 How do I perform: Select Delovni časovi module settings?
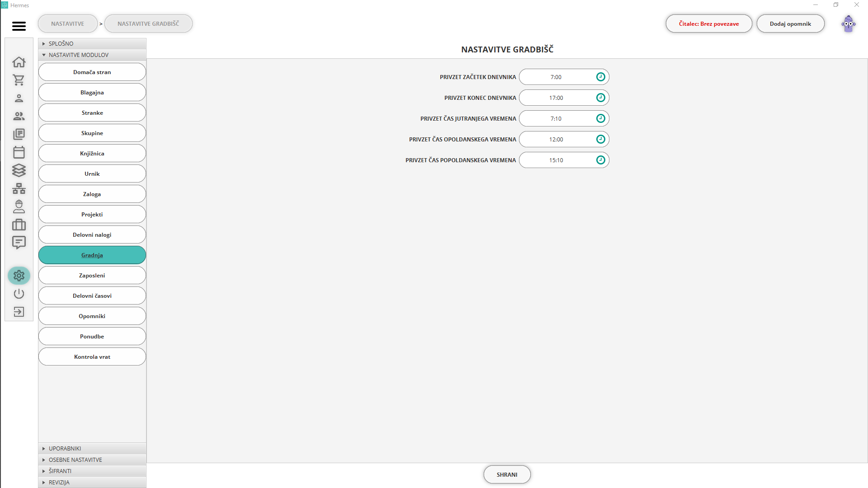(92, 296)
